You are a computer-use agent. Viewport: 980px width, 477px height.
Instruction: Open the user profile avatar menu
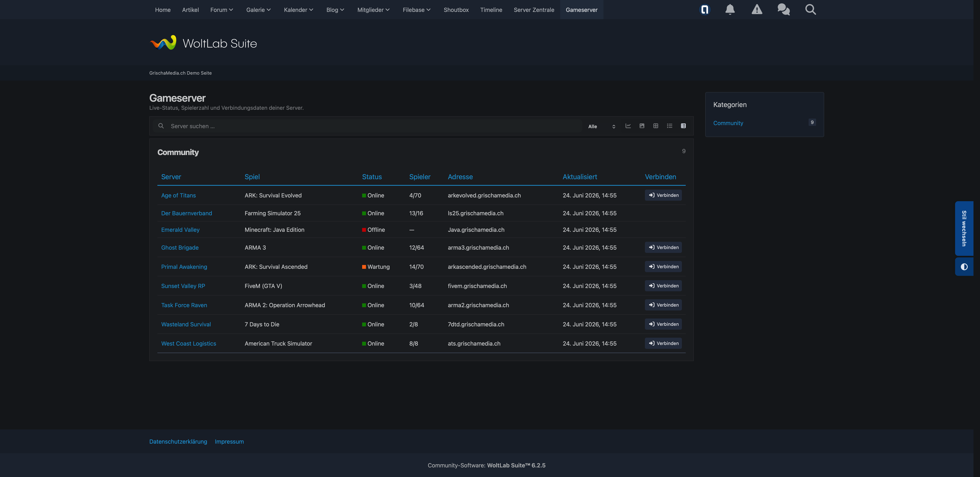coord(705,10)
